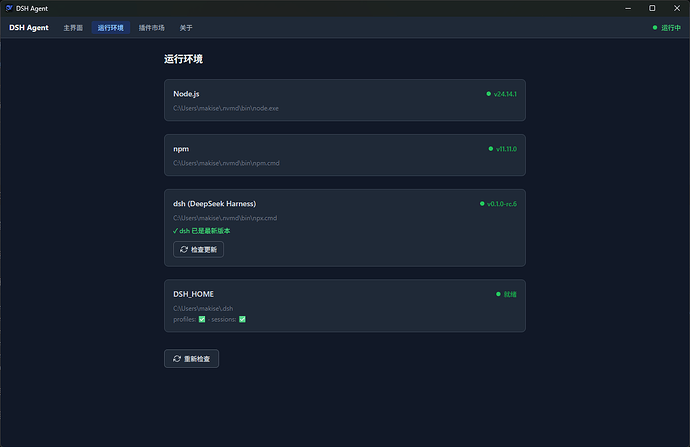Click the 检查更新 button
Screen dimensions: 690x447
(198, 249)
